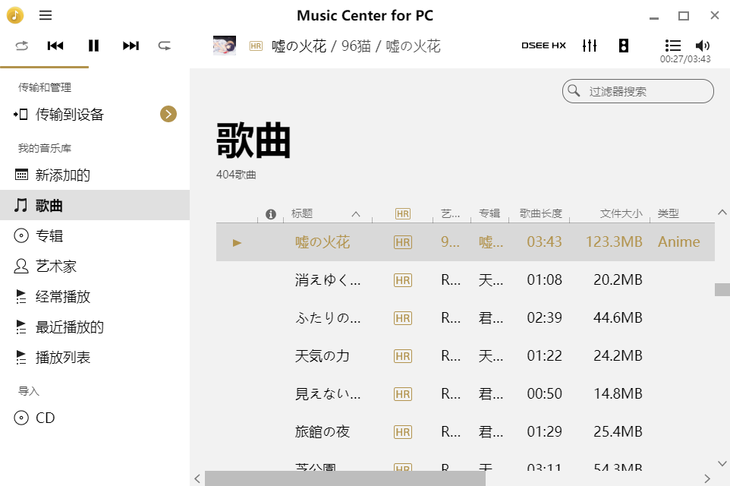Click the vertical scrollbar thumb

point(722,290)
